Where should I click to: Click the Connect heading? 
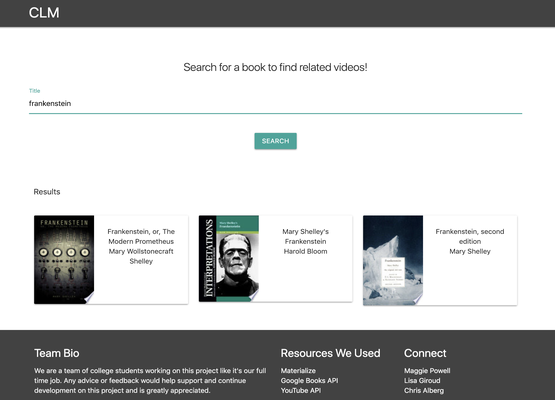425,353
